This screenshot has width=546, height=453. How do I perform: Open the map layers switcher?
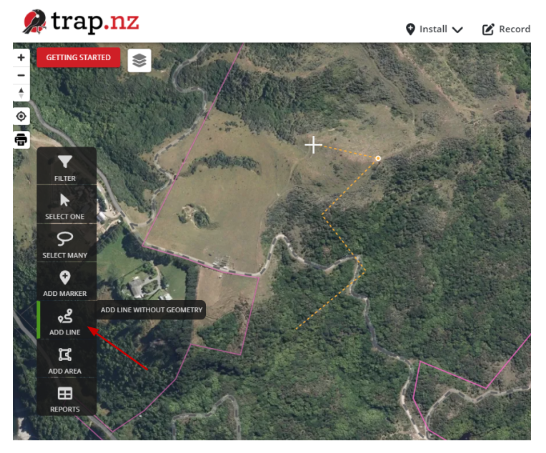click(x=139, y=61)
